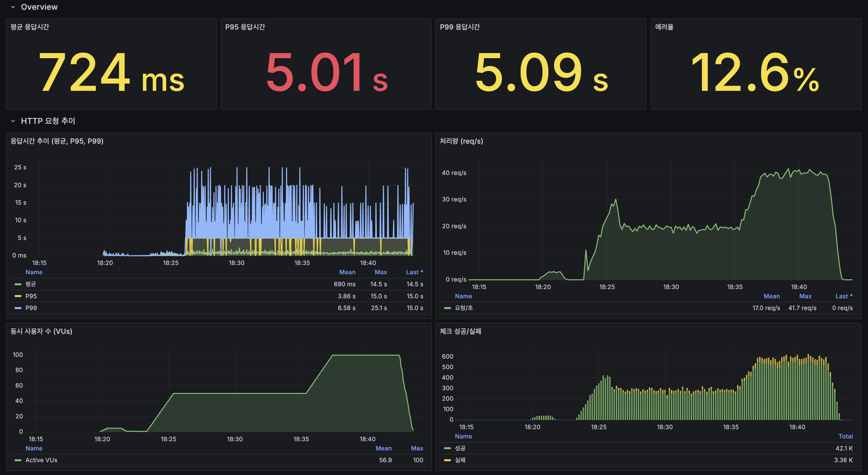Click the Active VUs legend marker icon
The height and width of the screenshot is (475, 868).
(x=18, y=460)
